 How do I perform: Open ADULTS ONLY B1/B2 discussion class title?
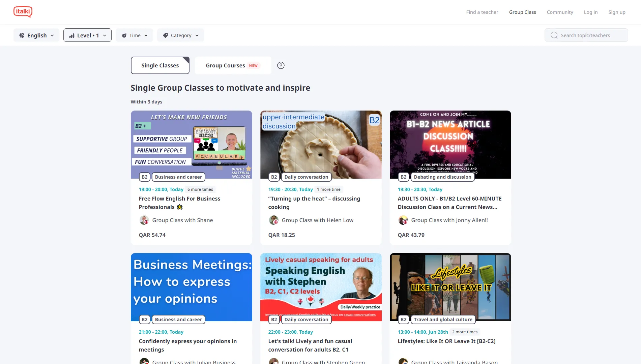449,203
